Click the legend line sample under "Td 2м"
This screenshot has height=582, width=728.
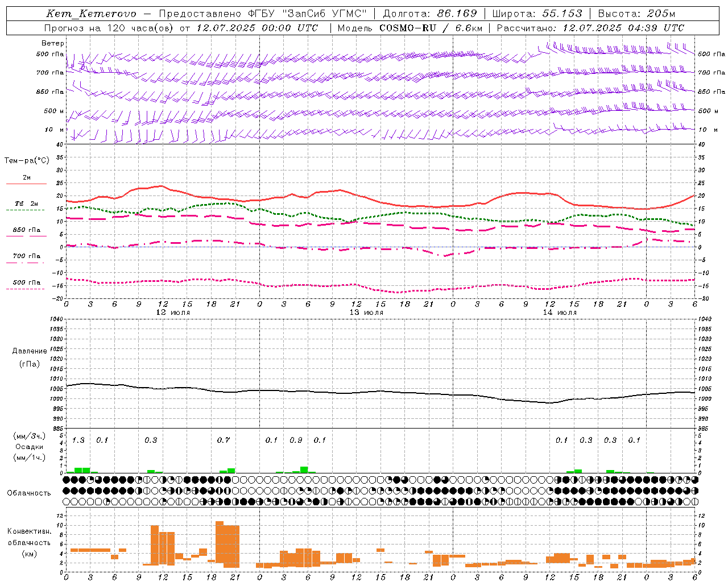(25, 210)
